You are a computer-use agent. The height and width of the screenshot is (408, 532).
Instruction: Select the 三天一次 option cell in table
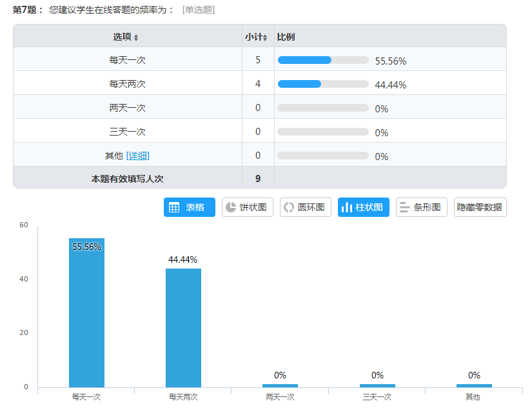(x=128, y=130)
